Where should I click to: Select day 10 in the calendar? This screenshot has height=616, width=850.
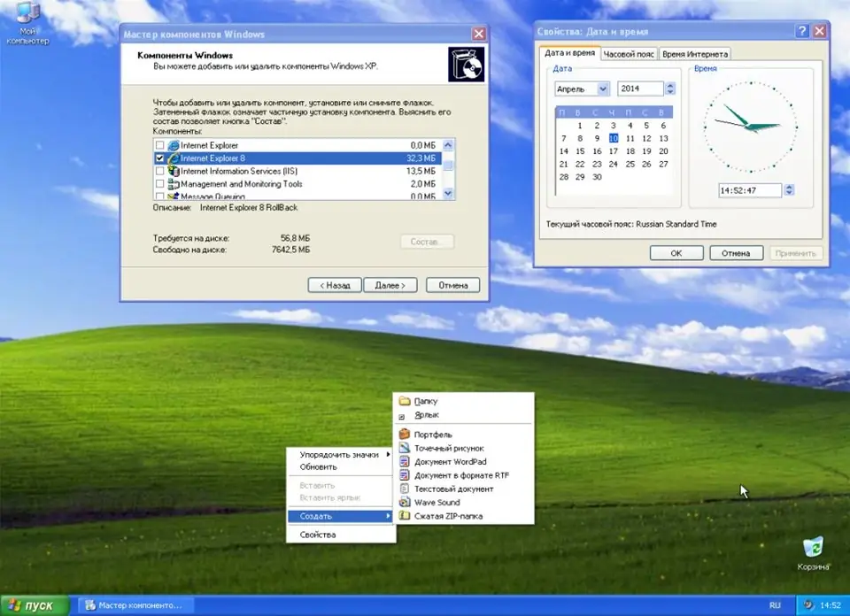[x=613, y=138]
